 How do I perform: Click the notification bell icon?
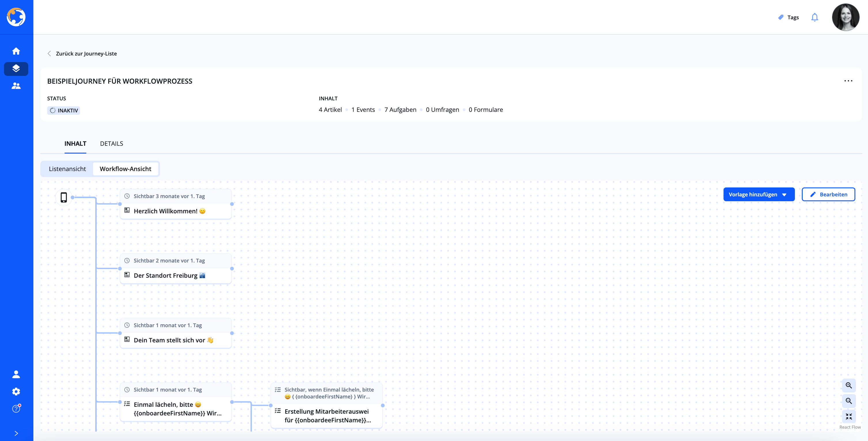tap(814, 17)
